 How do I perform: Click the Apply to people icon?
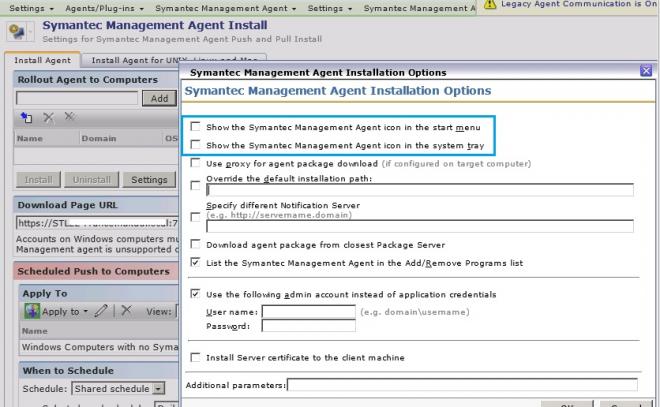(x=32, y=311)
